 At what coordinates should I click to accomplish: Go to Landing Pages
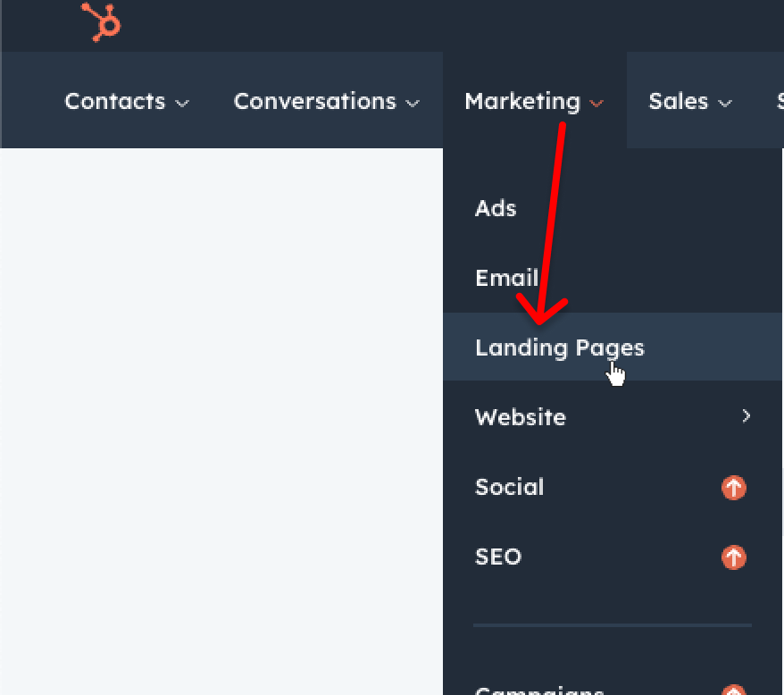click(x=559, y=347)
